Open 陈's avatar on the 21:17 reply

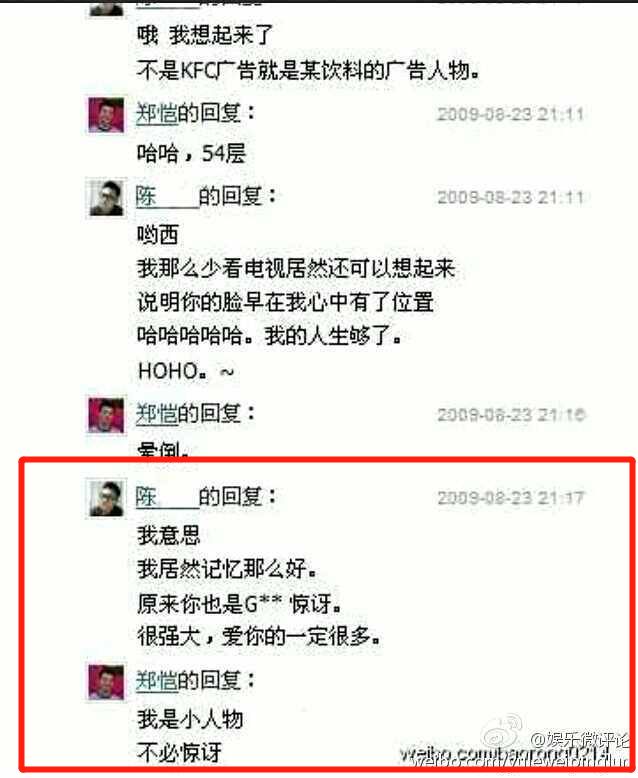tap(106, 498)
